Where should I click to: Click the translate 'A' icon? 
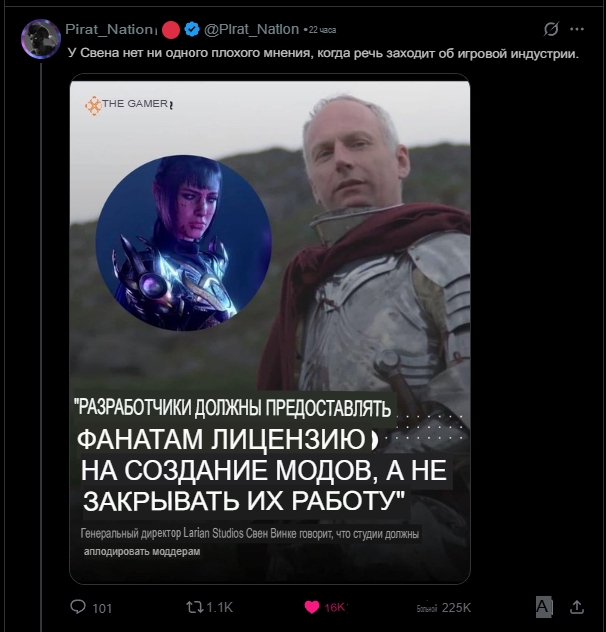click(544, 607)
